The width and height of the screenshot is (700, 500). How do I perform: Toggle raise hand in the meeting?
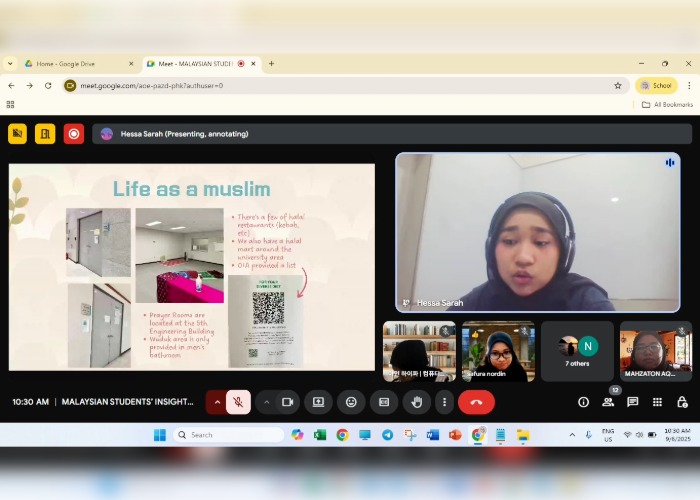[x=416, y=402]
